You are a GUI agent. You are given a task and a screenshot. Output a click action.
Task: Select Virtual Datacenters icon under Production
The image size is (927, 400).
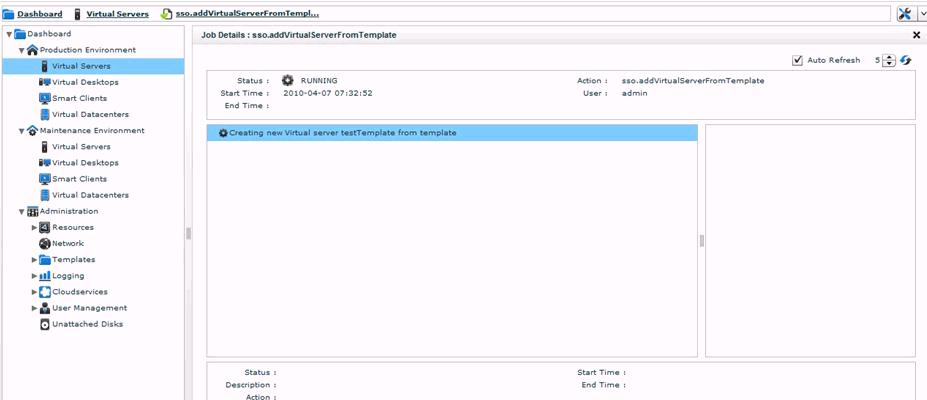click(44, 115)
